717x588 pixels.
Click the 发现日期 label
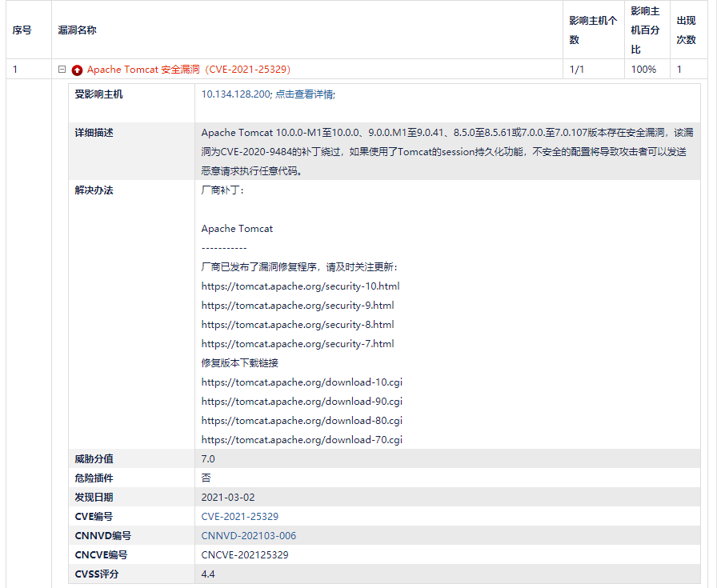pyautogui.click(x=94, y=498)
